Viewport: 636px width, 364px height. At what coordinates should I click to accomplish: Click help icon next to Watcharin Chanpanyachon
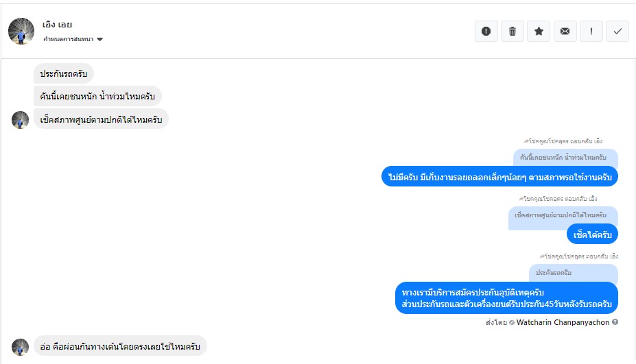click(x=615, y=322)
